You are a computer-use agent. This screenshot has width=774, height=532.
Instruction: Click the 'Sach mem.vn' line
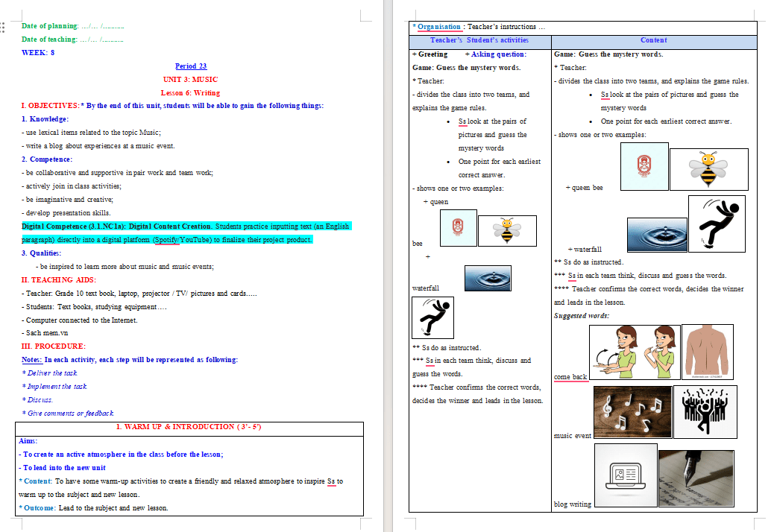click(45, 333)
